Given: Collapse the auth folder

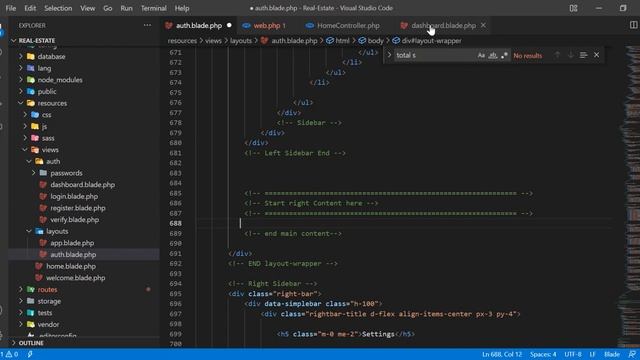Looking at the screenshot, I should coord(53,161).
